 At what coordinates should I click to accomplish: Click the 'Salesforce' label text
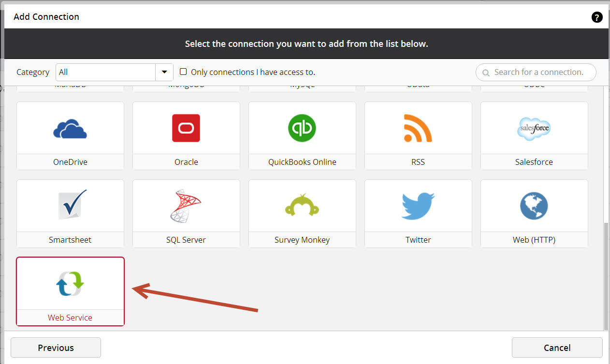point(534,162)
